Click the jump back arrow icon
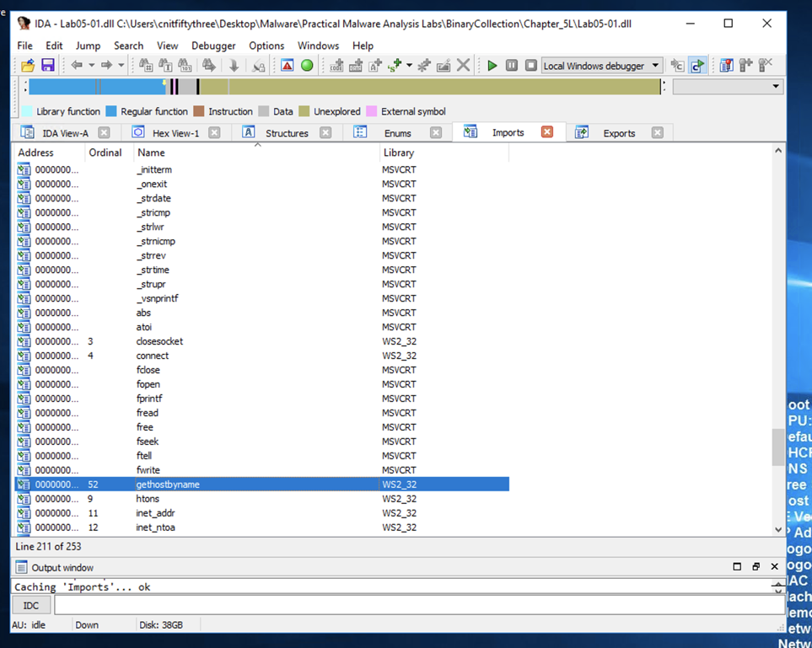 (77, 66)
